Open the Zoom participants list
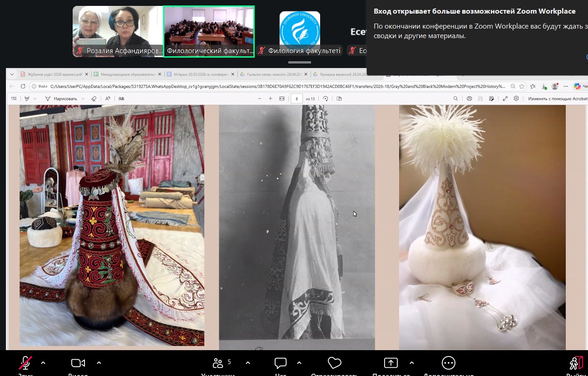The image size is (588, 376). click(218, 363)
